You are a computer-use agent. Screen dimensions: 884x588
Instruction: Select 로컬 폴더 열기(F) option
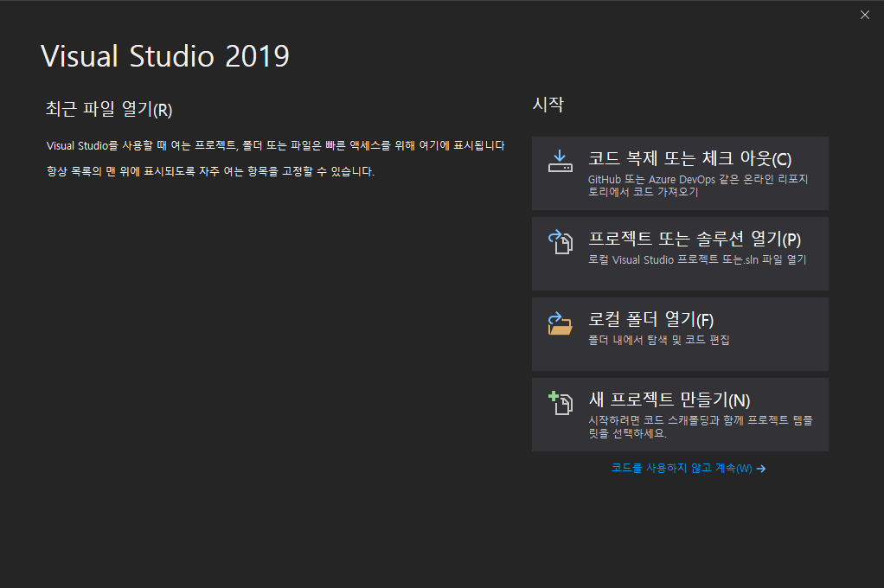(680, 335)
